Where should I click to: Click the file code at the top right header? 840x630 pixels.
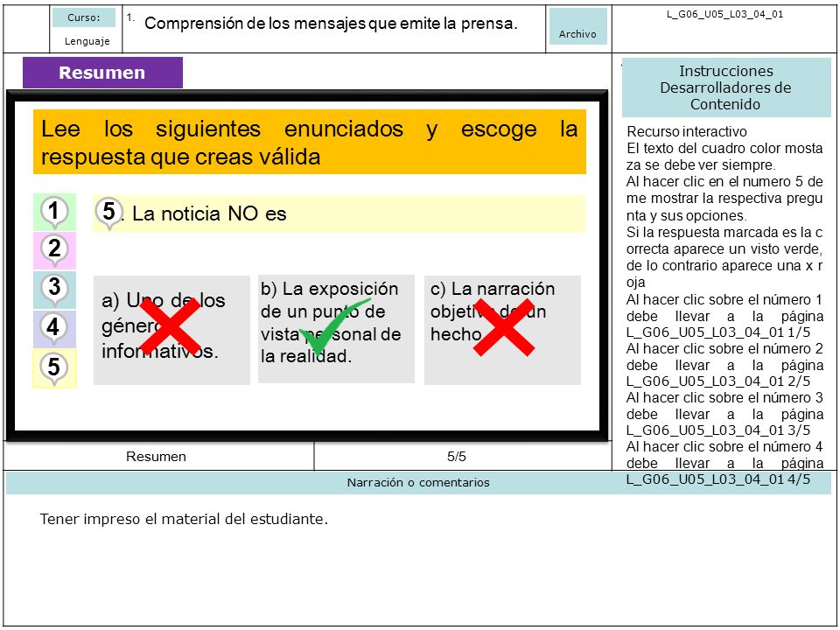coord(724,15)
